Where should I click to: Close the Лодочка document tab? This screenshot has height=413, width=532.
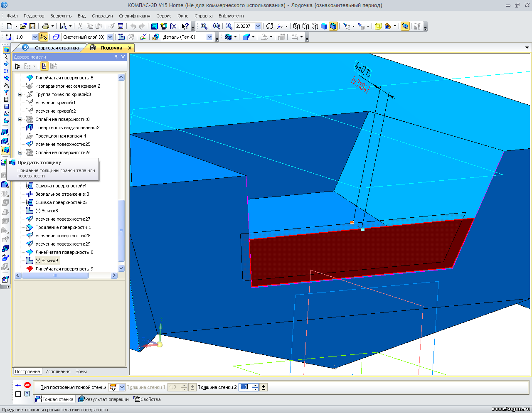pos(130,48)
